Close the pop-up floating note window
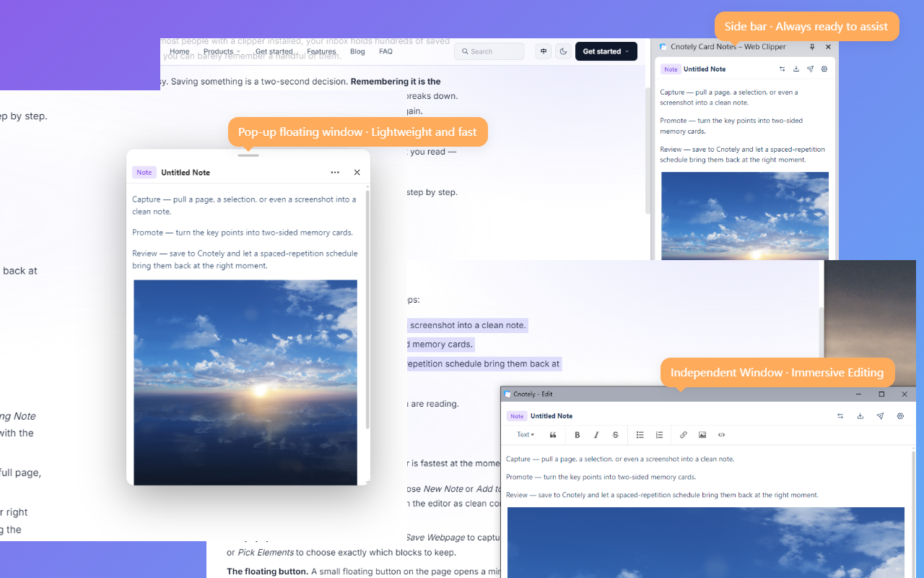924x578 pixels. [357, 173]
